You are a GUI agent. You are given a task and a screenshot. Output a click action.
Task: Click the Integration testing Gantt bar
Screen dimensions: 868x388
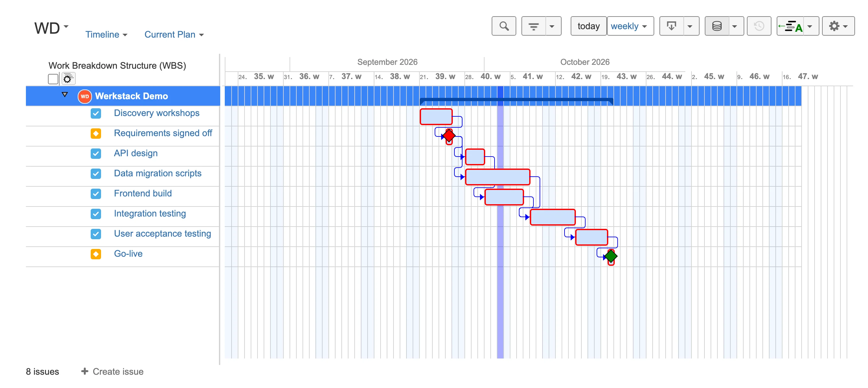point(553,217)
